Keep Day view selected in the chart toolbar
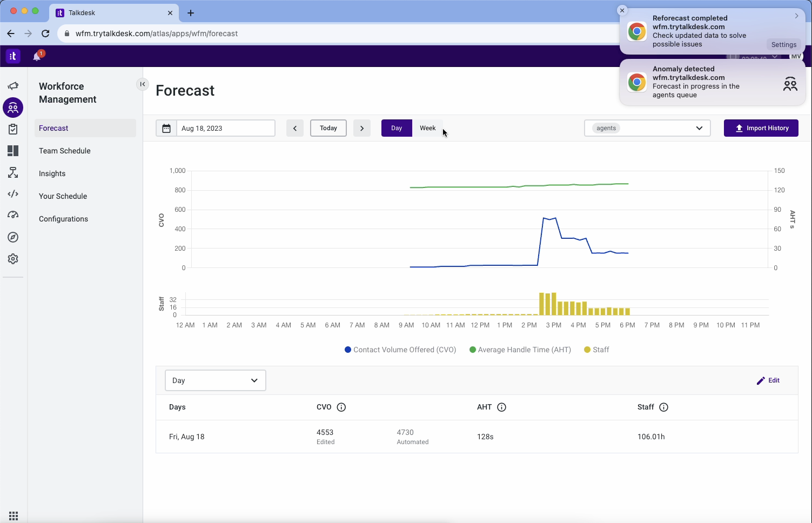 tap(397, 128)
